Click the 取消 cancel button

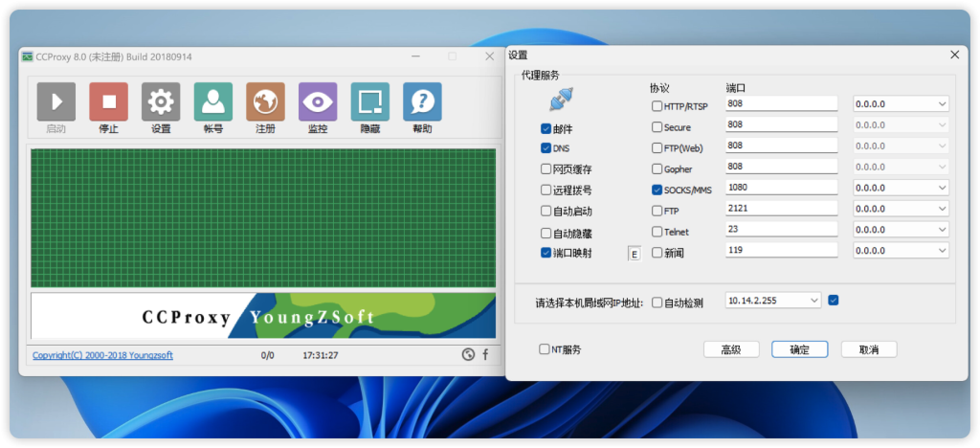point(869,349)
